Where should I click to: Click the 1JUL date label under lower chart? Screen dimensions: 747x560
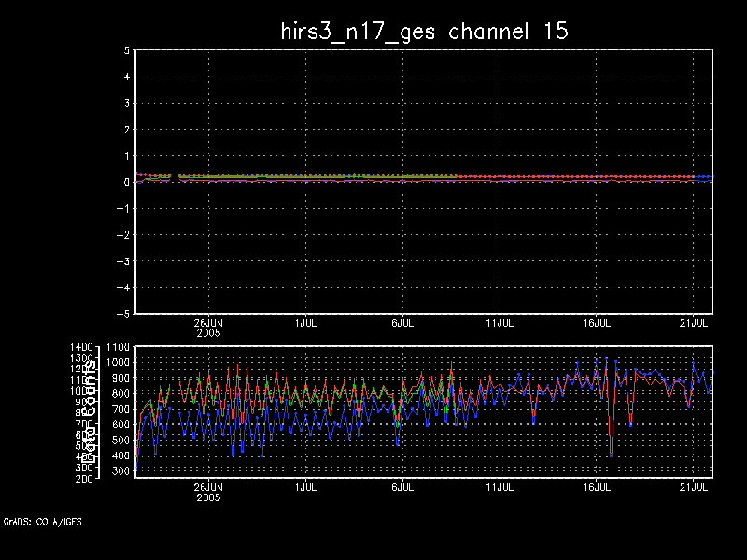[x=305, y=486]
